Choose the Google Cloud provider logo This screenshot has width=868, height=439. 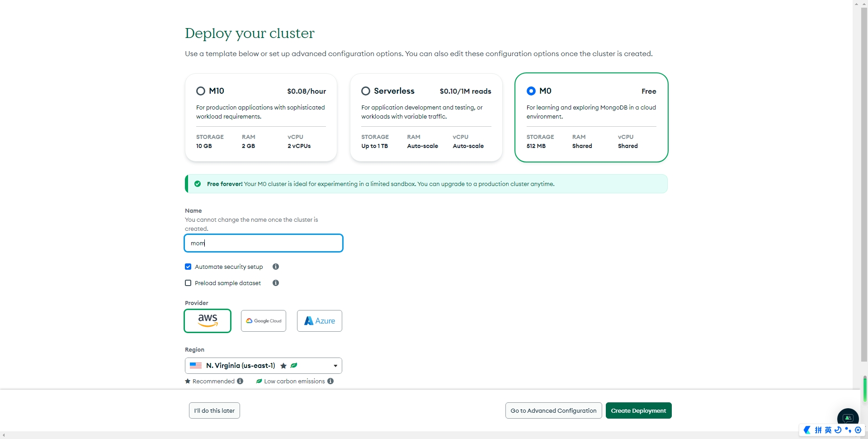pos(264,321)
